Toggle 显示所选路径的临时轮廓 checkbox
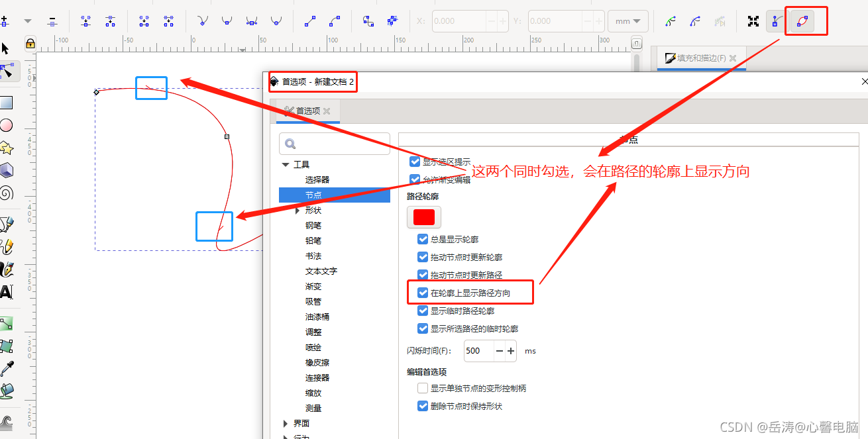This screenshot has height=439, width=868. click(x=423, y=328)
